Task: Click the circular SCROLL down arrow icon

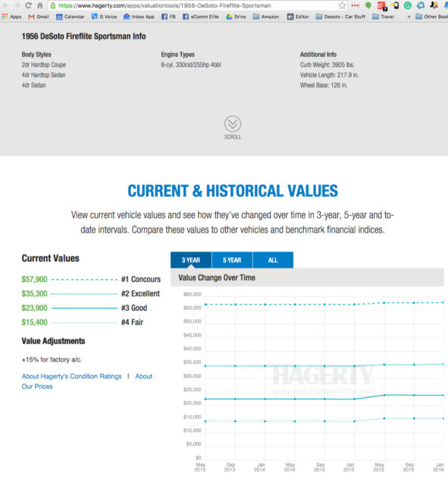Action: pos(233,124)
